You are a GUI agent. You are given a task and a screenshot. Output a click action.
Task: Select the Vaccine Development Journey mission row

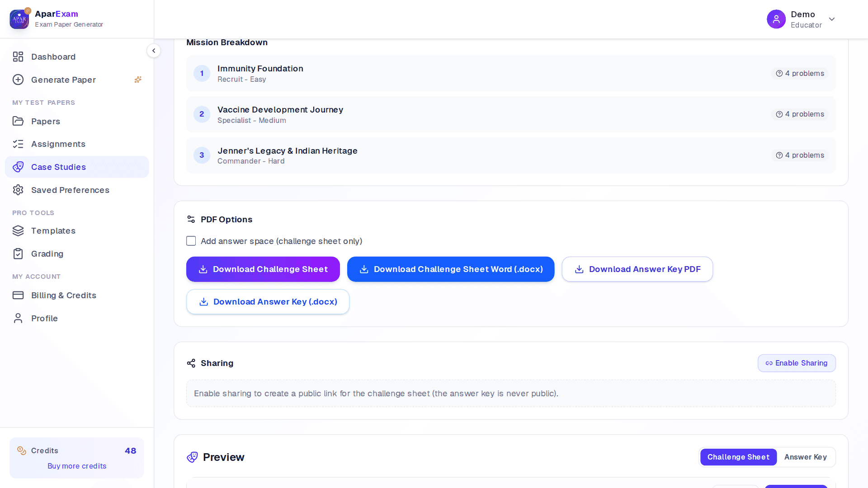tap(511, 114)
